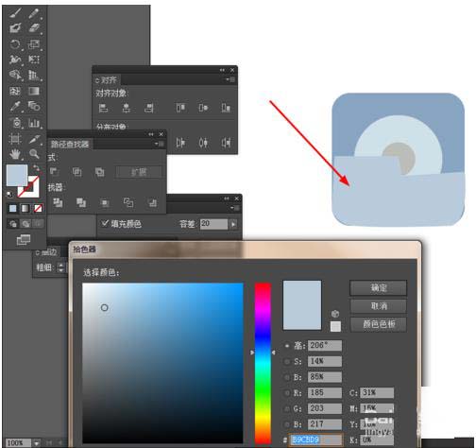Select the Gradient tool
This screenshot has height=448, width=476.
tap(34, 92)
